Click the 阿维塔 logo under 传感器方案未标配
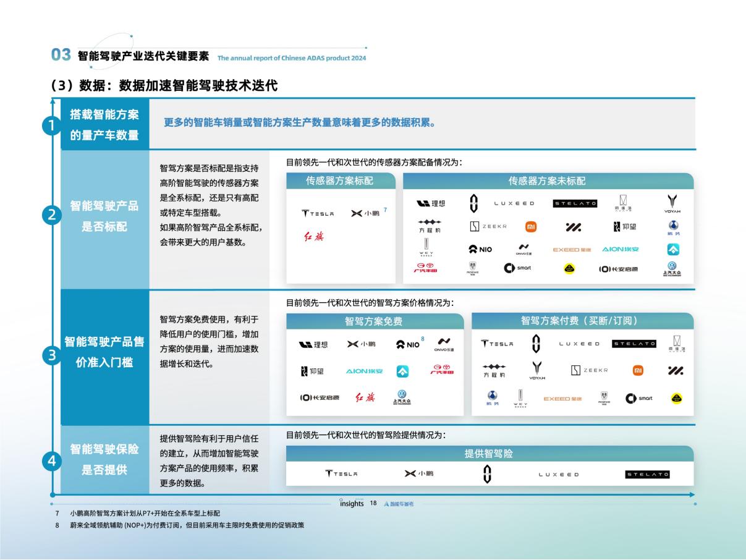 click(624, 203)
